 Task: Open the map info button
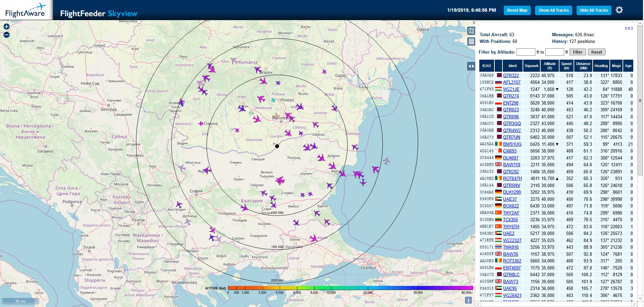pos(468,300)
